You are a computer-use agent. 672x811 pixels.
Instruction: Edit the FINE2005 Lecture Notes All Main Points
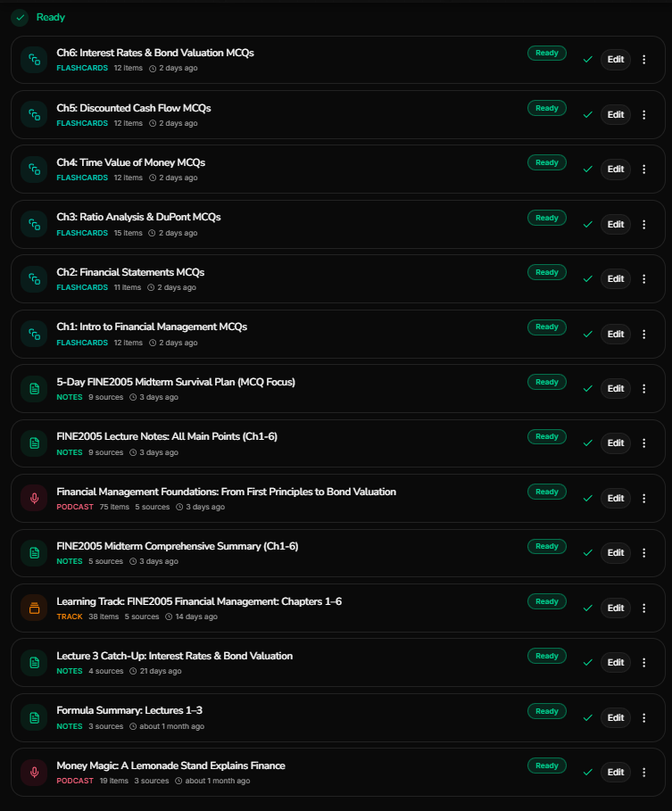point(616,443)
